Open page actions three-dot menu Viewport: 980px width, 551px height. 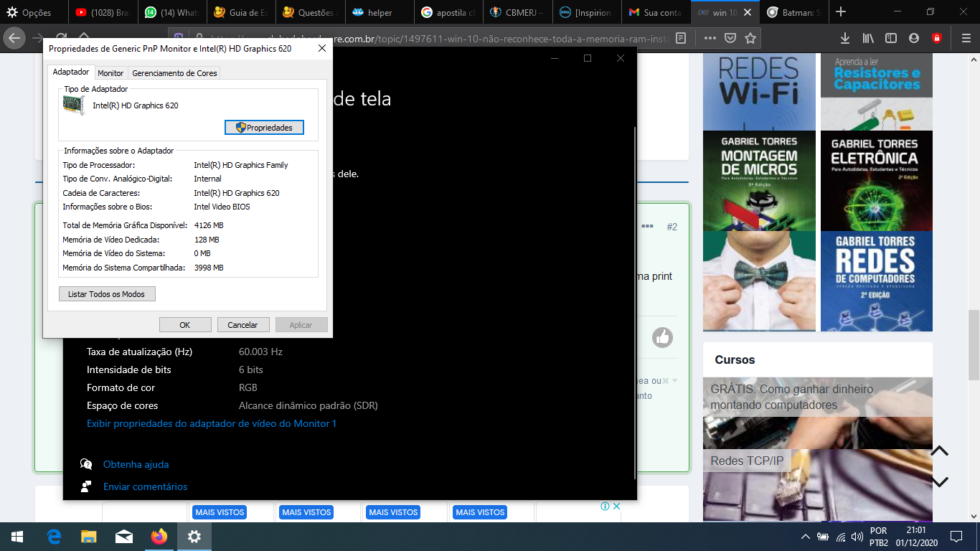[710, 38]
